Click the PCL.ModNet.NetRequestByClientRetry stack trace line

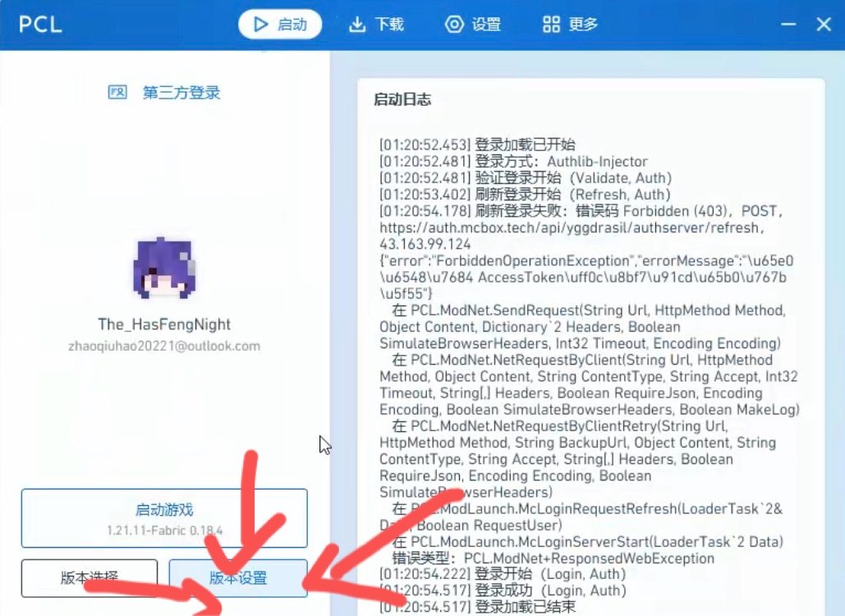click(x=578, y=459)
